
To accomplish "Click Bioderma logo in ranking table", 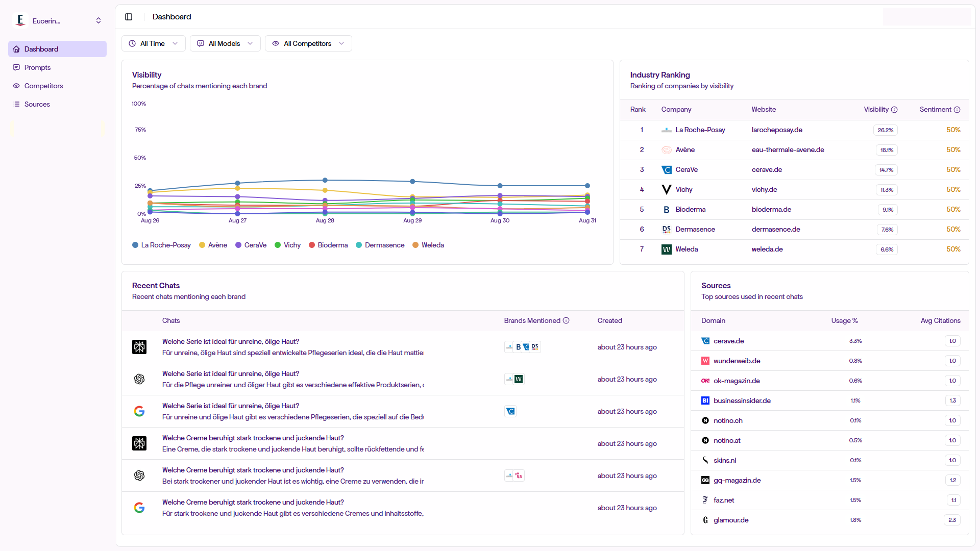I will (x=667, y=210).
